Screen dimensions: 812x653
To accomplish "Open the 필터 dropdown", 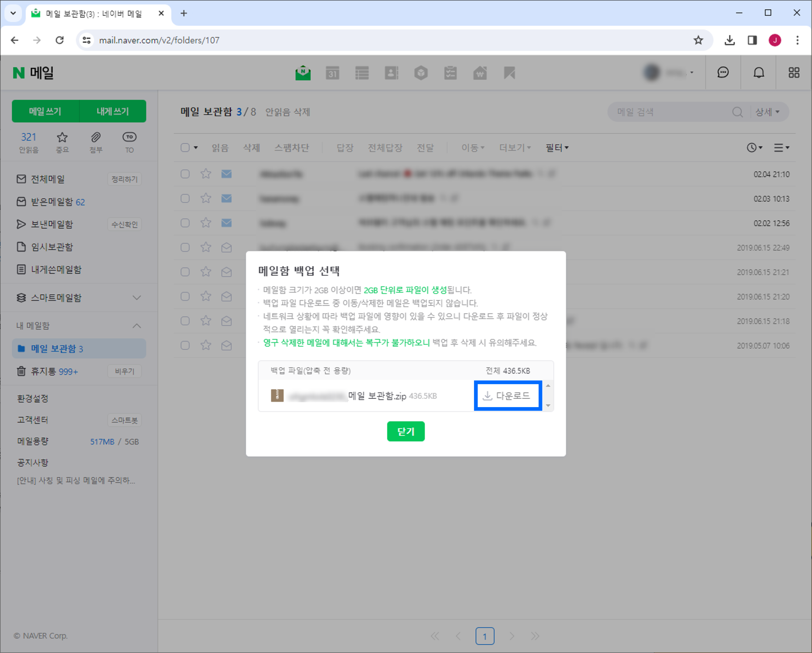I will tap(557, 148).
